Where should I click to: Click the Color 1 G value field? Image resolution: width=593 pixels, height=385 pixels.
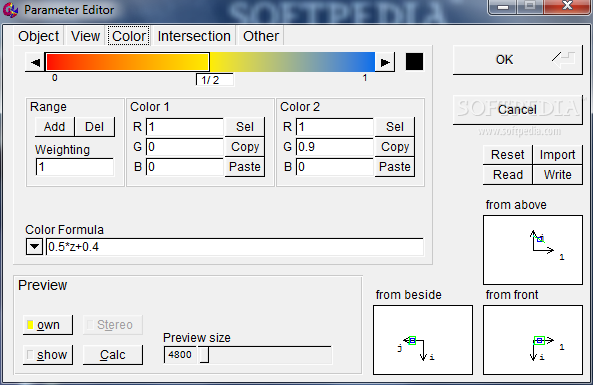click(185, 147)
